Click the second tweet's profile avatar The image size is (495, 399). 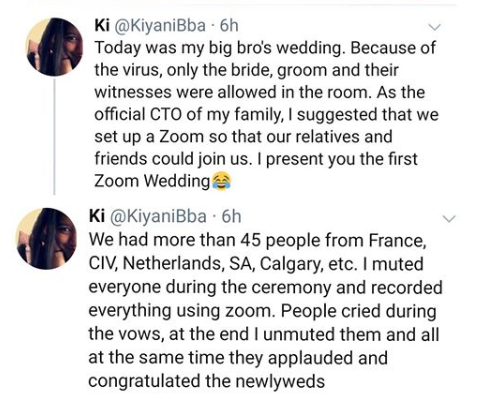(x=47, y=238)
